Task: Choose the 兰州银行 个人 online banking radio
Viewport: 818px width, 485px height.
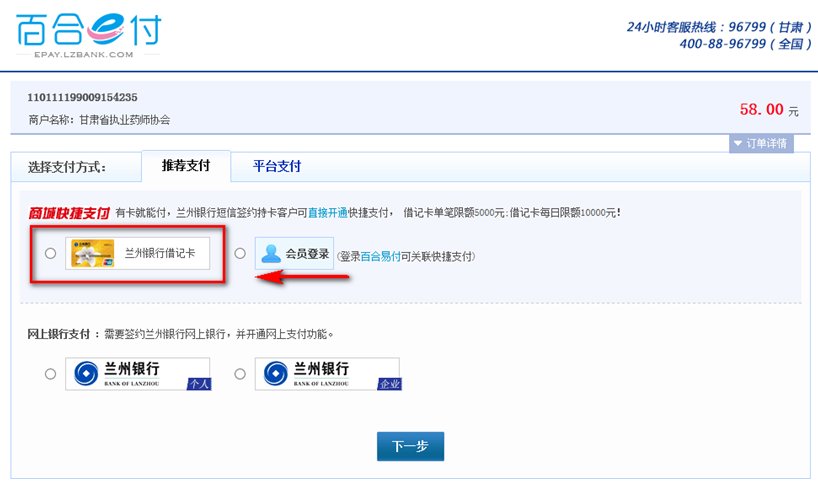Action: coord(50,374)
